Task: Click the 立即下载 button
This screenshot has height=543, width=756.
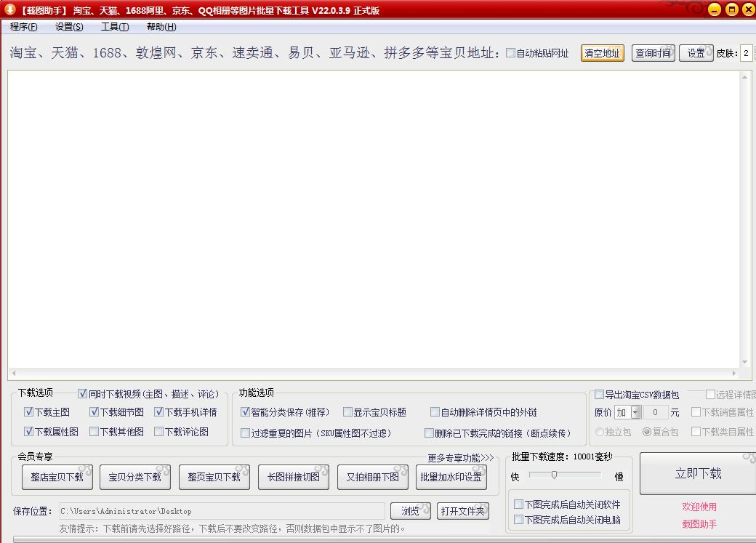Action: (x=698, y=473)
